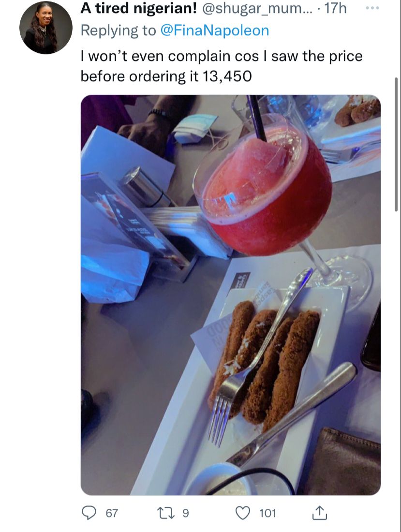View the profile picture avatar
Screen dimensions: 401x532
click(46, 27)
